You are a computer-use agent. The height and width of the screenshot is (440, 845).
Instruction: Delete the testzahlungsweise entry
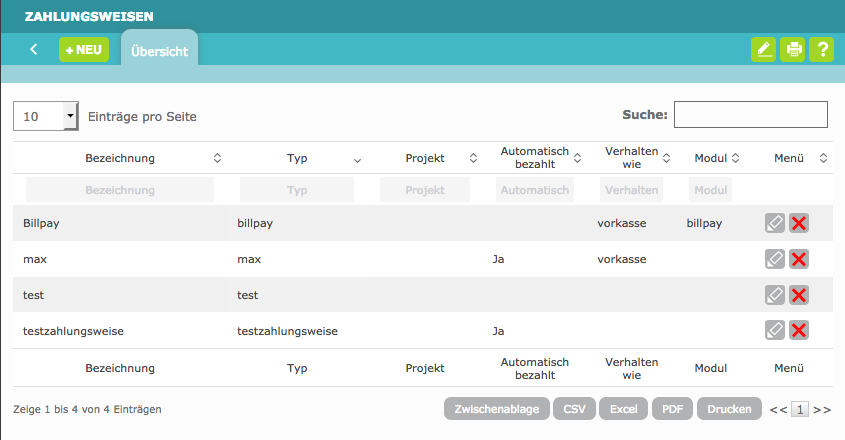(x=798, y=331)
